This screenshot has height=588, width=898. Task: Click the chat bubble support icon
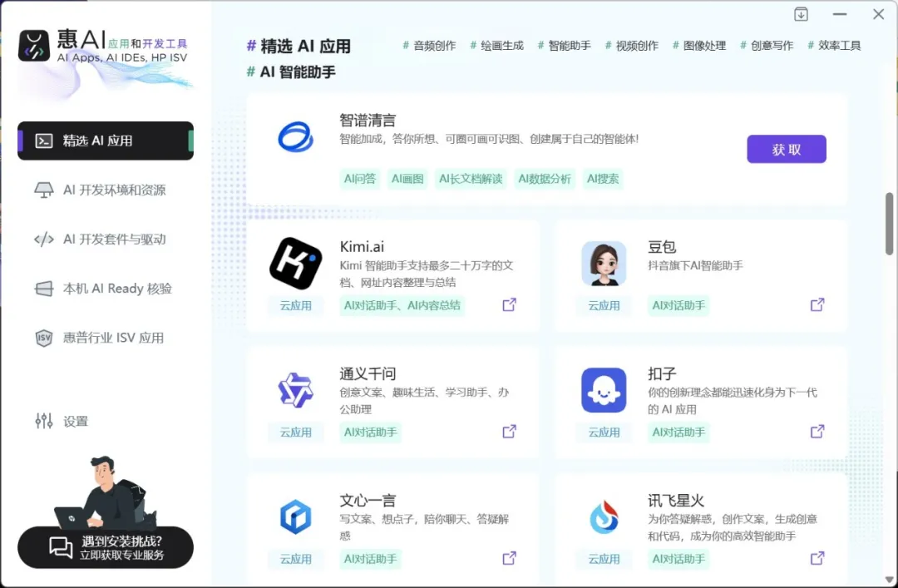60,548
